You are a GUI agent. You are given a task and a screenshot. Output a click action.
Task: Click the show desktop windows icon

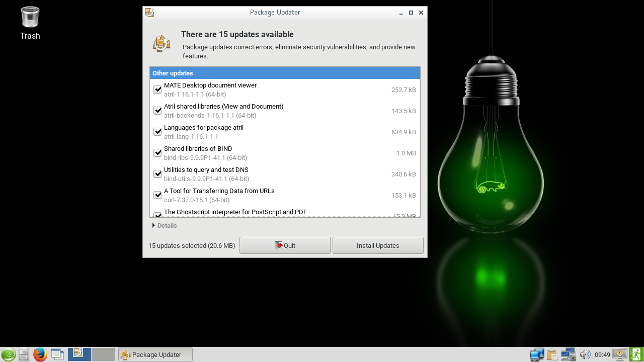pos(57,354)
